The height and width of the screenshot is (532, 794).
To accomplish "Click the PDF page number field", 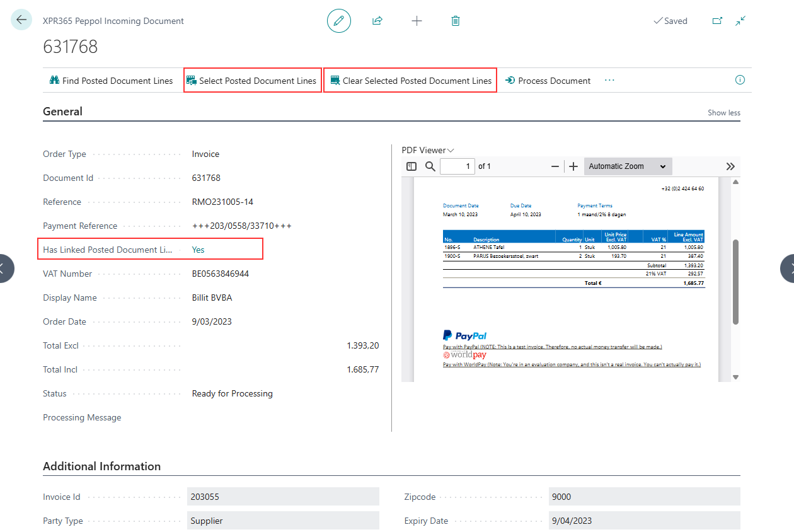I will pos(457,166).
